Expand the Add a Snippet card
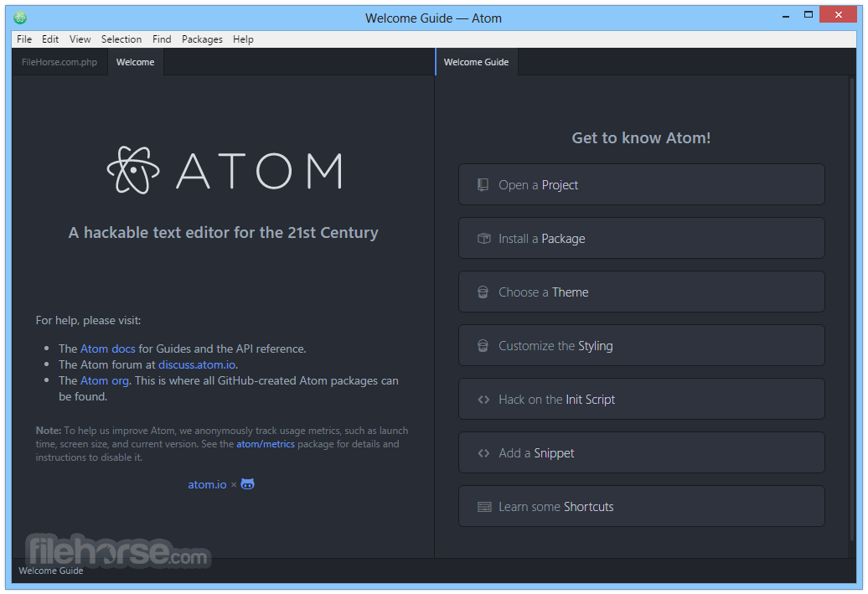 point(642,453)
